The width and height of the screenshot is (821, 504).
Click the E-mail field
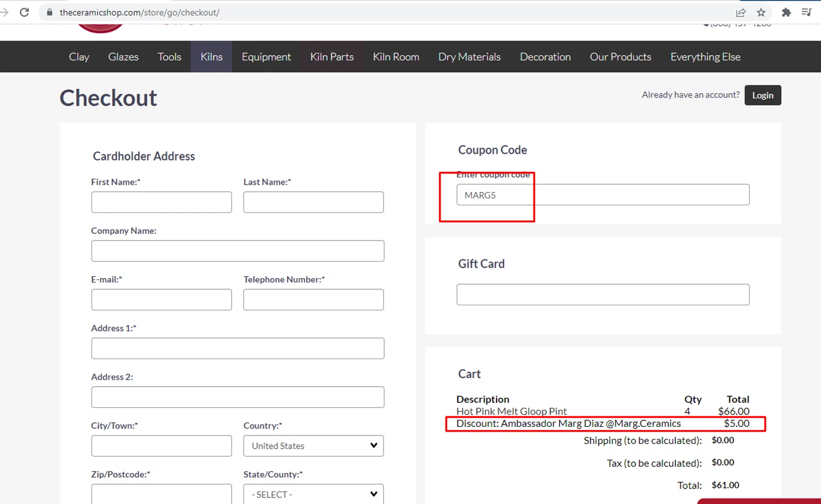[161, 299]
